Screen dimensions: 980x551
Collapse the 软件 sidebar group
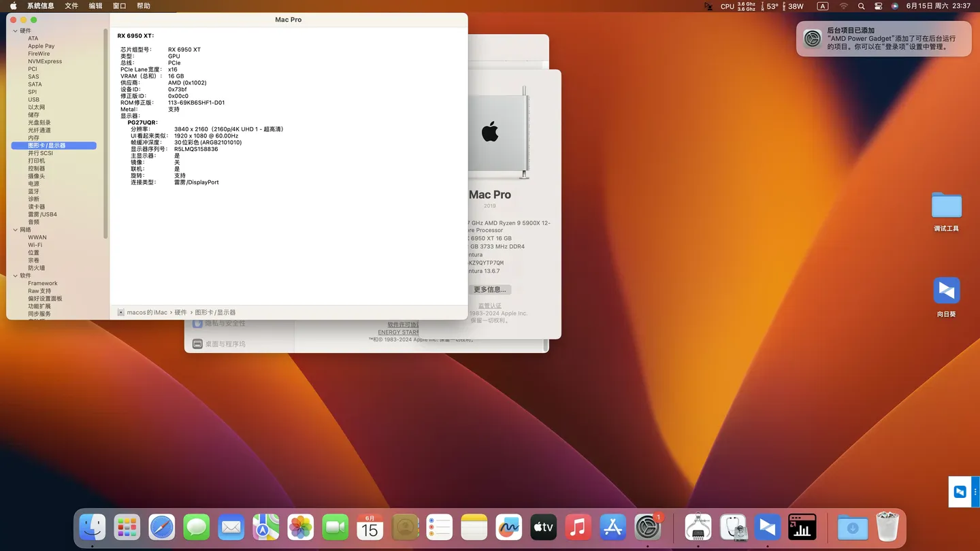pyautogui.click(x=15, y=276)
